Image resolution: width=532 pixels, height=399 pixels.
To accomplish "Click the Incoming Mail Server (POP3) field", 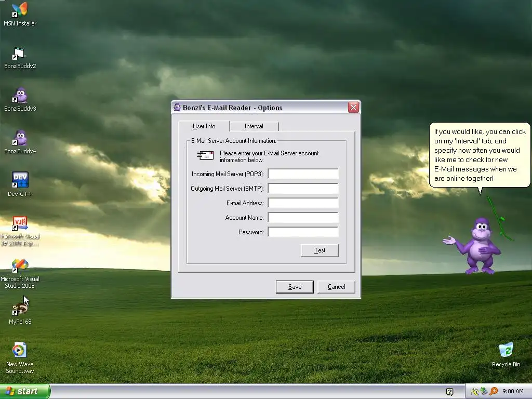I will (303, 174).
